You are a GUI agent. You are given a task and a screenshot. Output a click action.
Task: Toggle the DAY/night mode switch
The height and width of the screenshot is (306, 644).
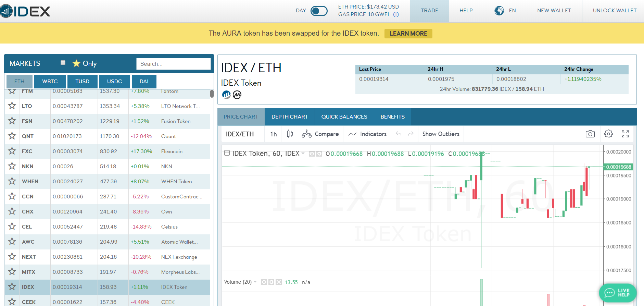pos(319,11)
